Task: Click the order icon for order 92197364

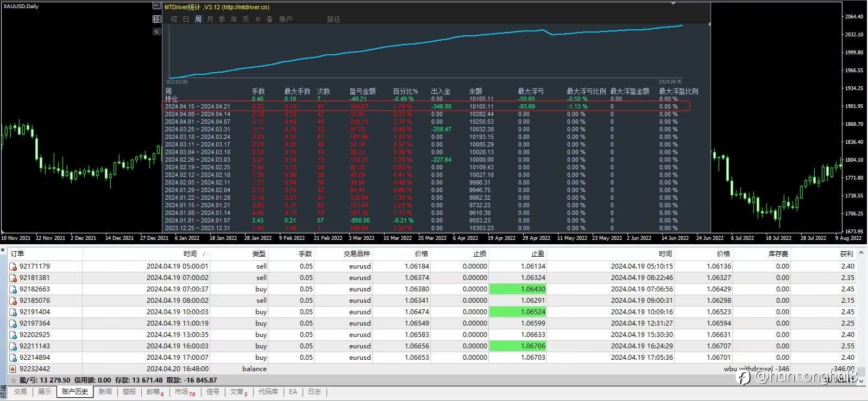Action: point(13,323)
